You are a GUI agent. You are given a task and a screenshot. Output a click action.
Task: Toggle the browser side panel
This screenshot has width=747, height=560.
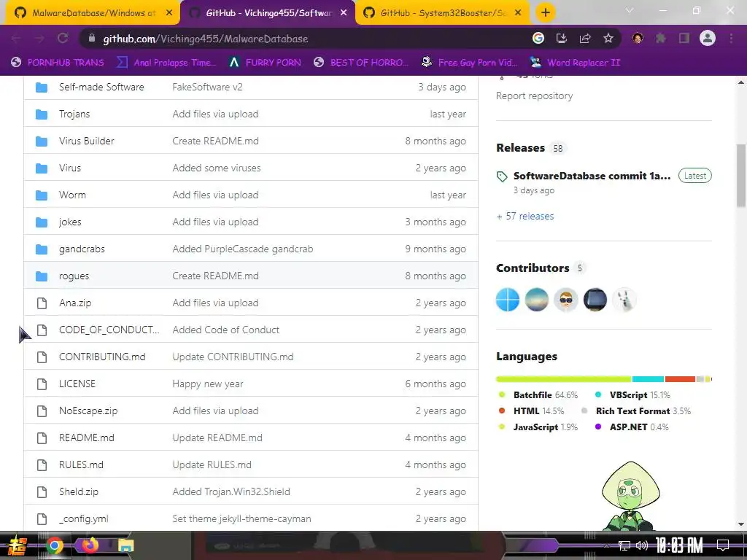tap(684, 39)
